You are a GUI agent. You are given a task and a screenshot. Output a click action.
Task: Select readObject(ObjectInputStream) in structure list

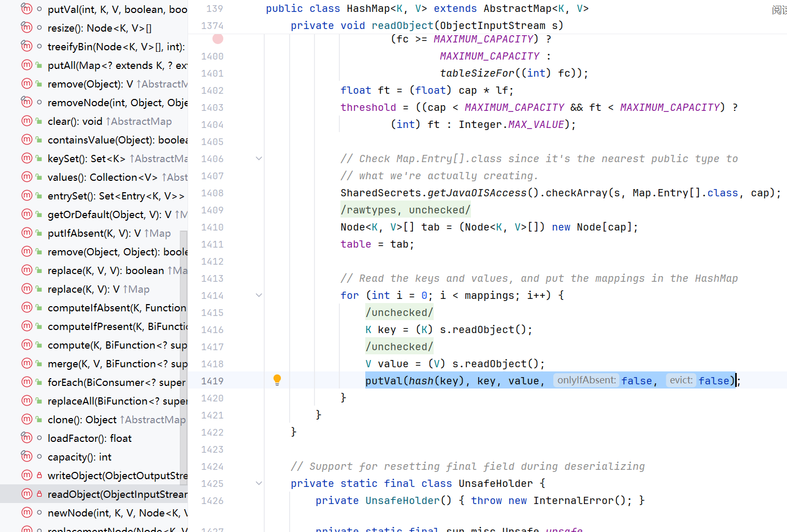(117, 494)
